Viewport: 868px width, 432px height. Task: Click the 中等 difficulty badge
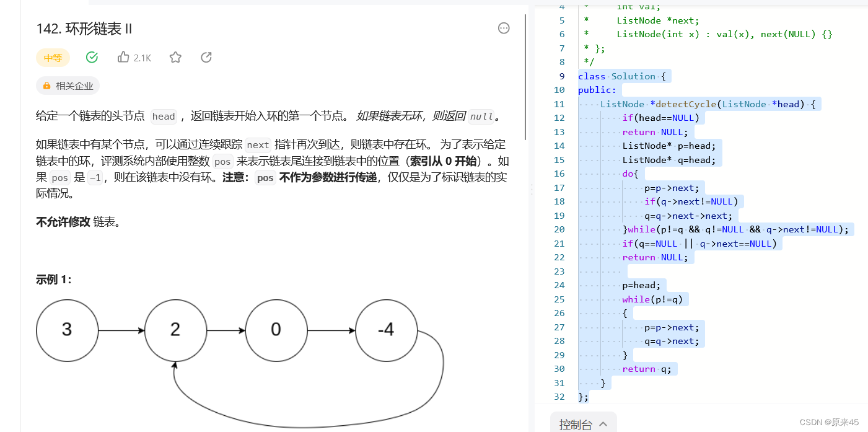point(53,57)
